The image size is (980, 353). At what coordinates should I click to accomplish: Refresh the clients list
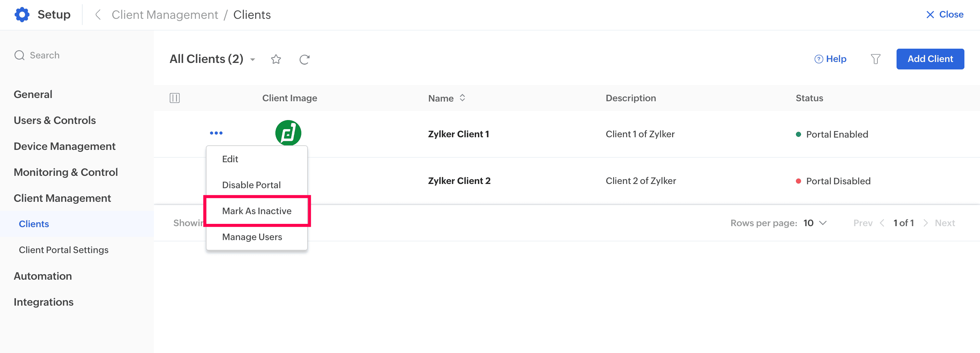coord(304,59)
